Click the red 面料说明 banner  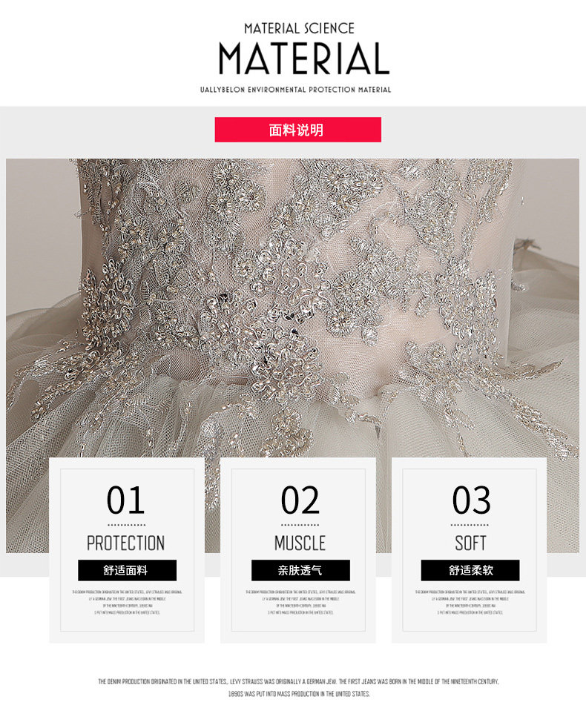click(x=297, y=130)
